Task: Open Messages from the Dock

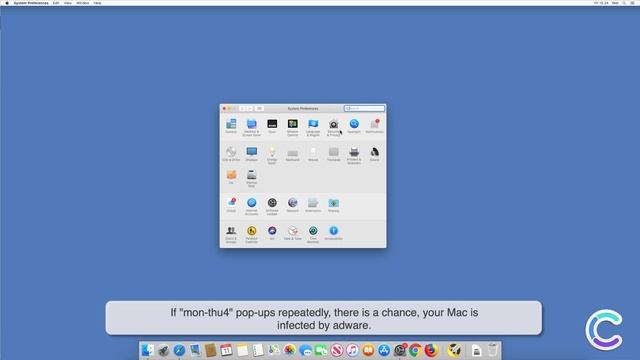Action: (305, 350)
